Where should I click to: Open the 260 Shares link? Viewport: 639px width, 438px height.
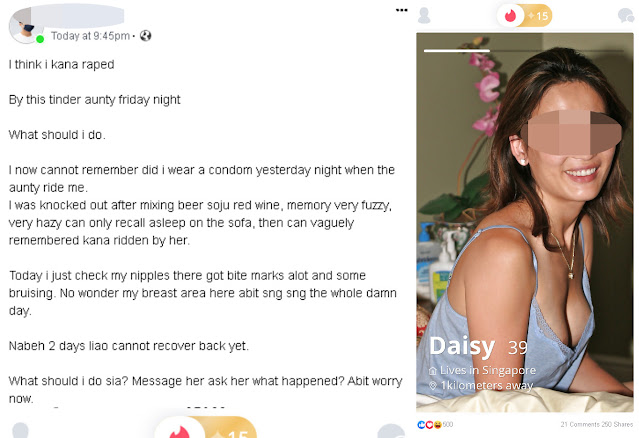(617, 425)
